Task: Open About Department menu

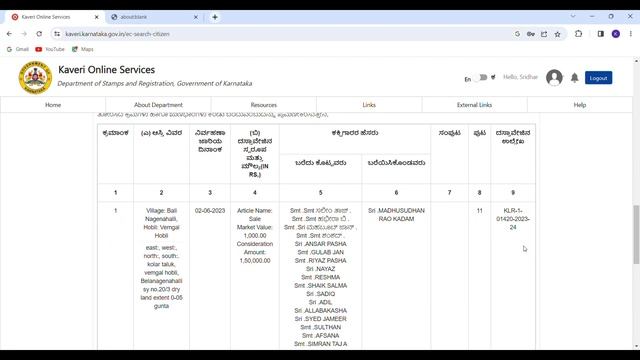Action: point(158,105)
